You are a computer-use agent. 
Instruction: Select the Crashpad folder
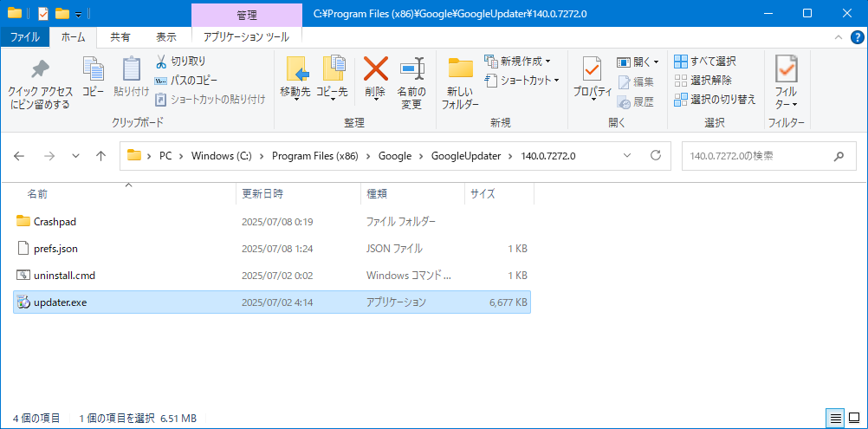(272, 222)
